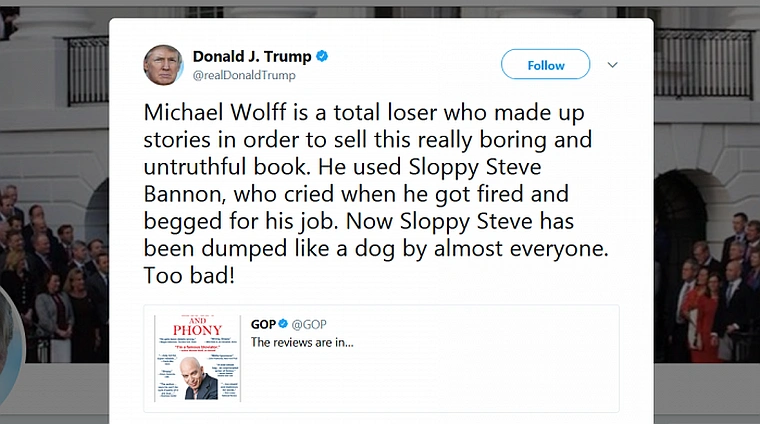Open the quoted tweet's book cover image
The width and height of the screenshot is (760, 424).
[x=198, y=358]
